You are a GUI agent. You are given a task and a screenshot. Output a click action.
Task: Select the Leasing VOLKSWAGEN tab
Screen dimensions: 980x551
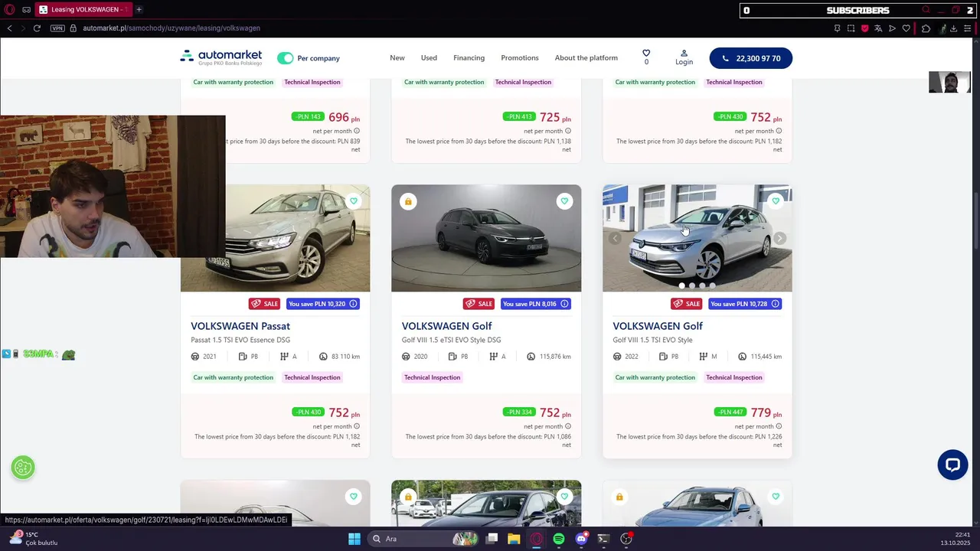(x=83, y=10)
